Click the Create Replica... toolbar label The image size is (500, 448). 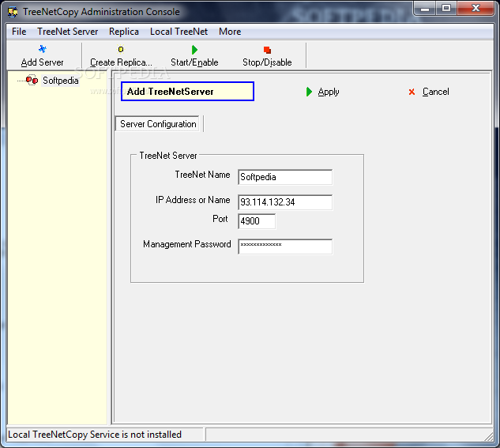pyautogui.click(x=121, y=62)
